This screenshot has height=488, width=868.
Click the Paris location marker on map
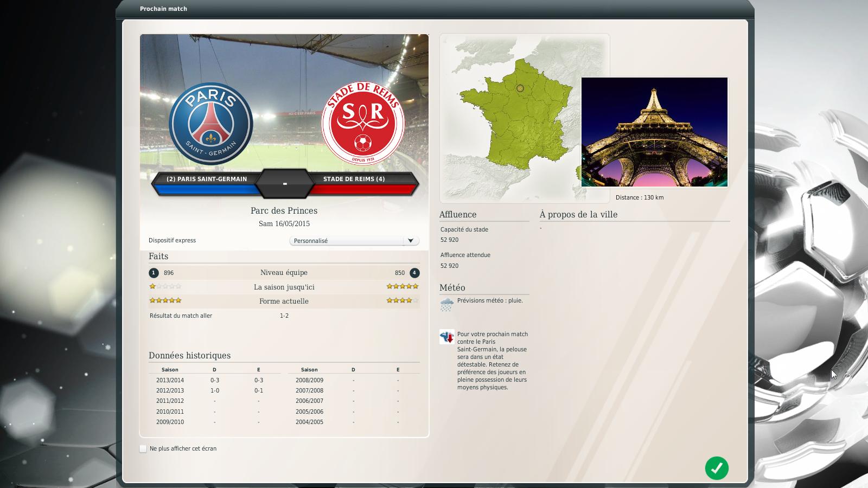(x=520, y=88)
